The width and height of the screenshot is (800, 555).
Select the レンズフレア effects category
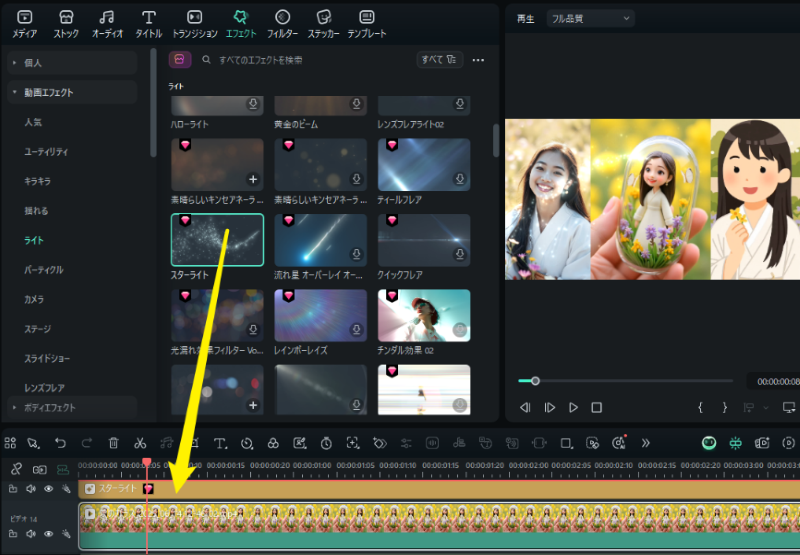[44, 388]
